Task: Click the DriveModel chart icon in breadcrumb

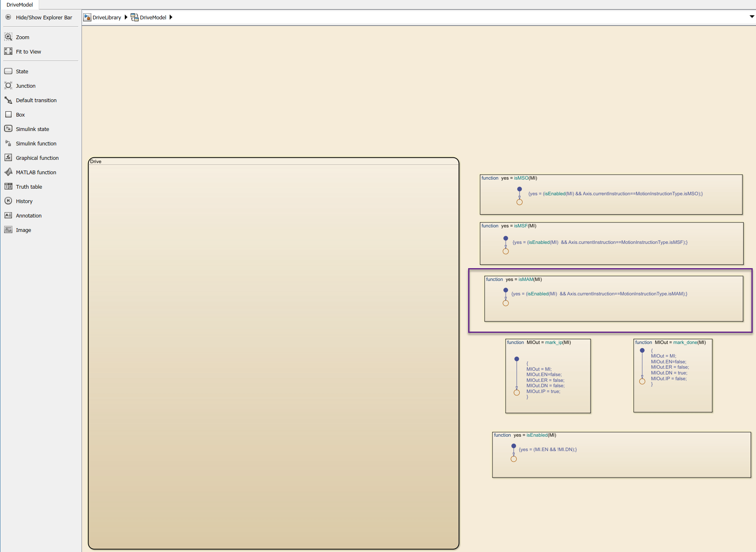Action: coord(135,17)
